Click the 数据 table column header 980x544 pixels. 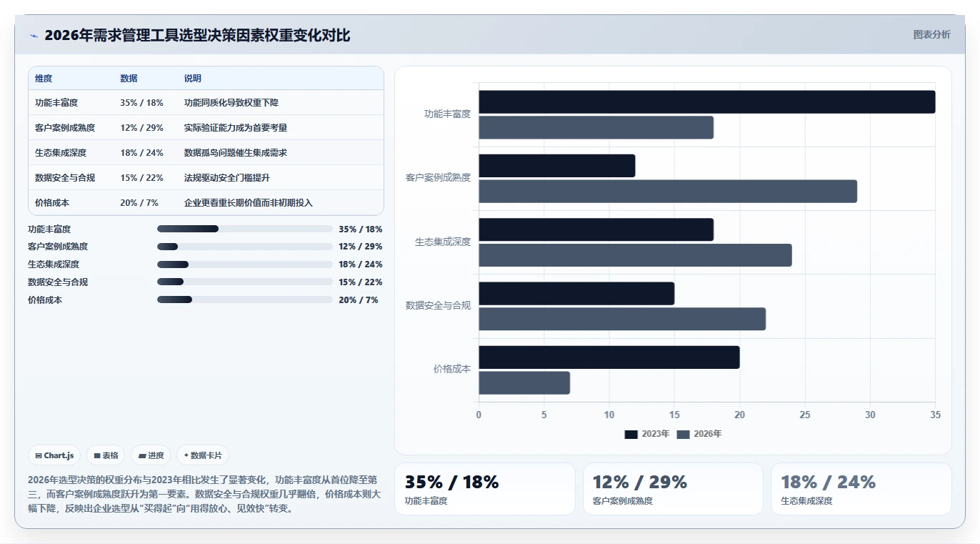(x=129, y=78)
